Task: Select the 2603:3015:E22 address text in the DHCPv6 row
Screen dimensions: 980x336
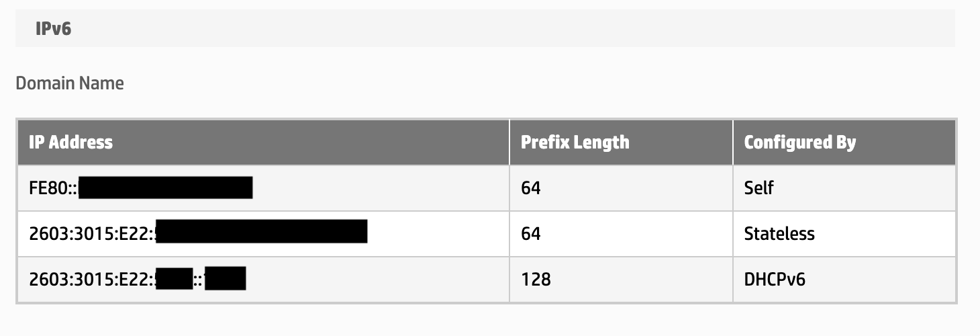Action: (91, 278)
